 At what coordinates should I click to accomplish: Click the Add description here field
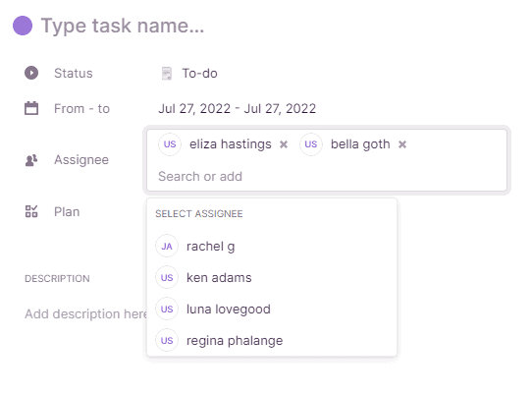point(85,314)
